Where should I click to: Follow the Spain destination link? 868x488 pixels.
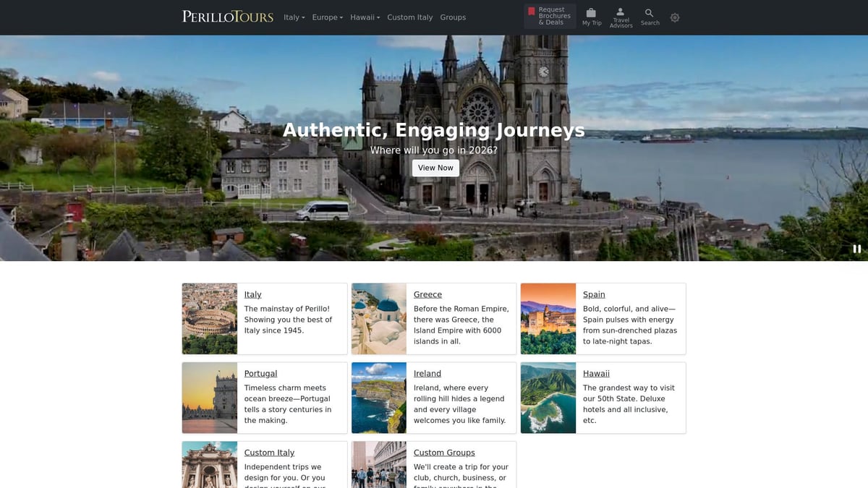coord(594,294)
